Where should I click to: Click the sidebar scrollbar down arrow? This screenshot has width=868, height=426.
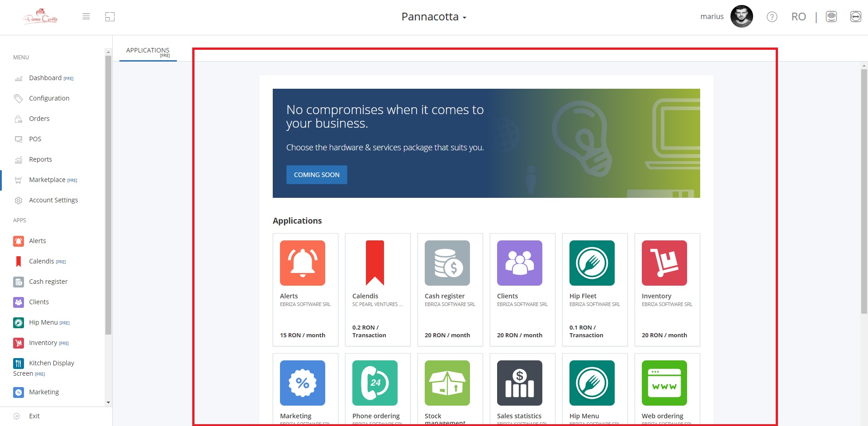[x=108, y=402]
